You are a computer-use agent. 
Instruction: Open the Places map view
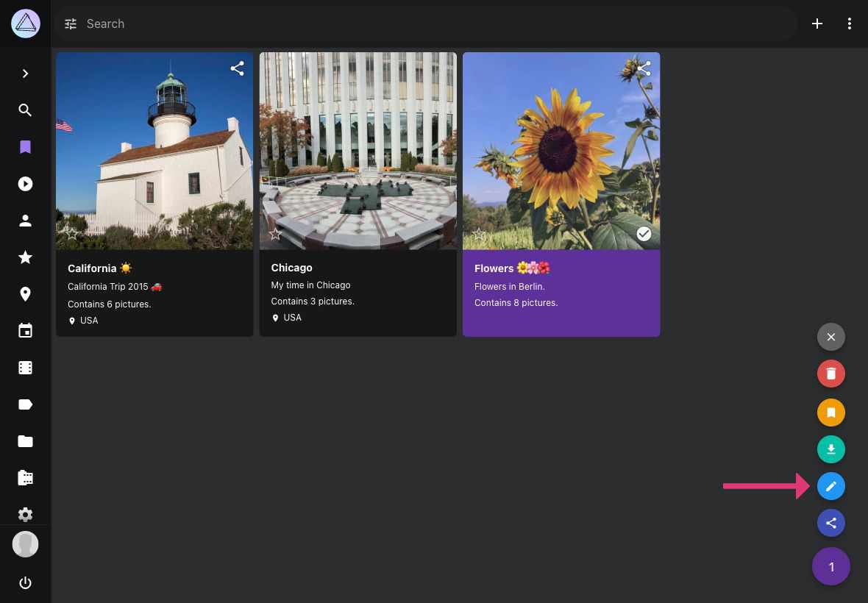[x=25, y=293]
